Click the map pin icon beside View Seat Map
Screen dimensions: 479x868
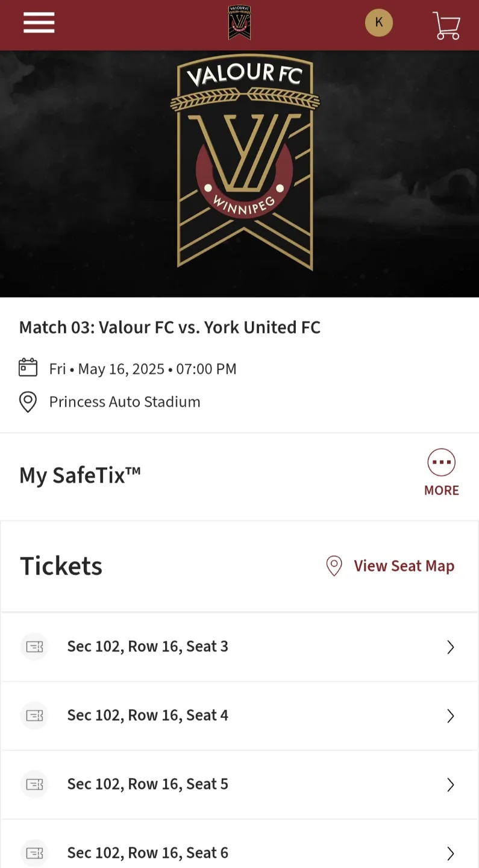tap(334, 566)
